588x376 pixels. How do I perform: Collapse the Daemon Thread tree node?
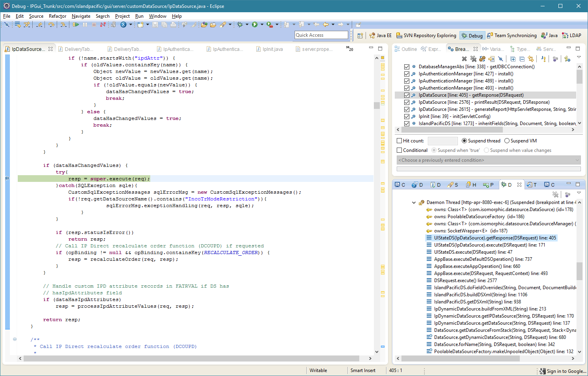[x=414, y=202]
